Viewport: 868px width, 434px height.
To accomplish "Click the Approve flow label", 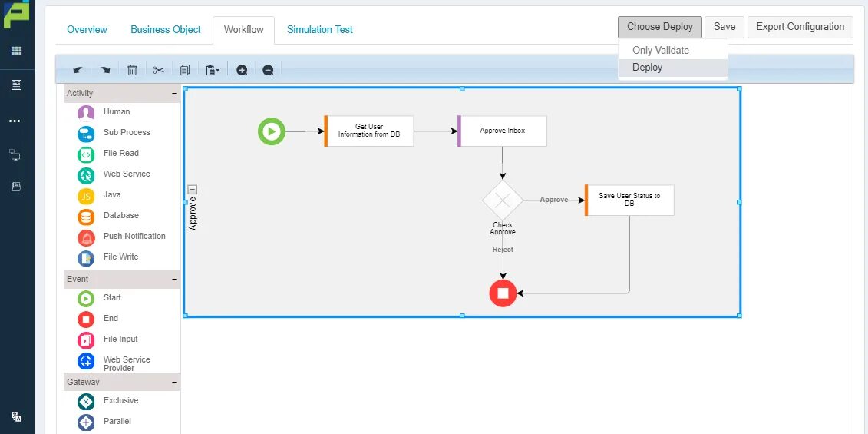I will click(x=553, y=200).
